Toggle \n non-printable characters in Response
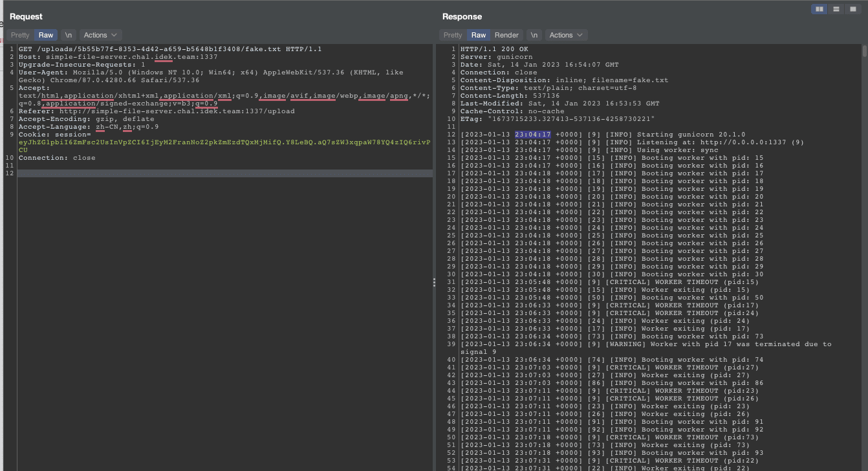This screenshot has height=471, width=868. click(534, 35)
